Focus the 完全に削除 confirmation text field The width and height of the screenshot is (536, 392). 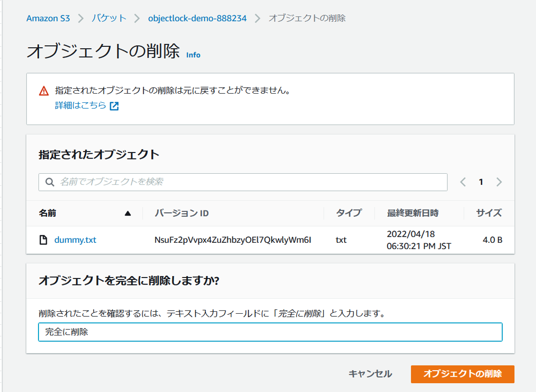pos(270,332)
